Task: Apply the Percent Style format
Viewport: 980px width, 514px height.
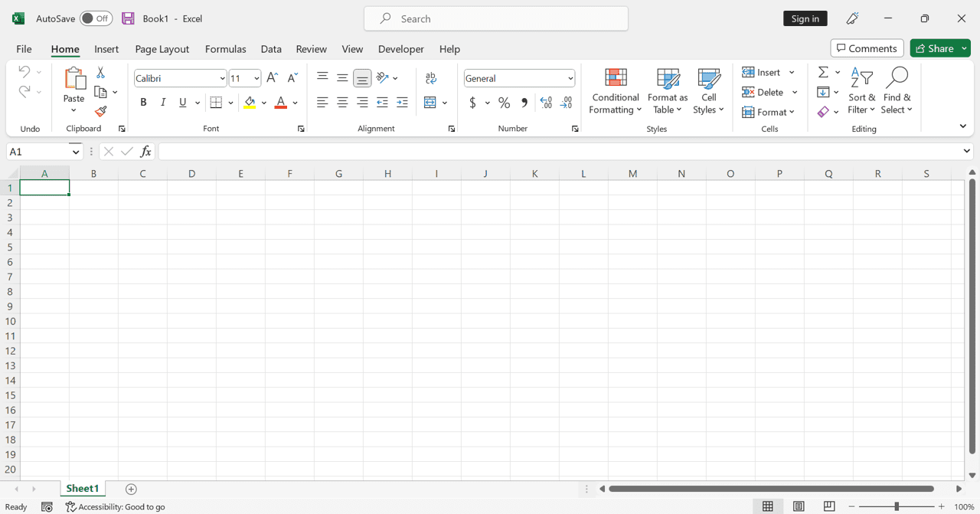Action: tap(504, 102)
